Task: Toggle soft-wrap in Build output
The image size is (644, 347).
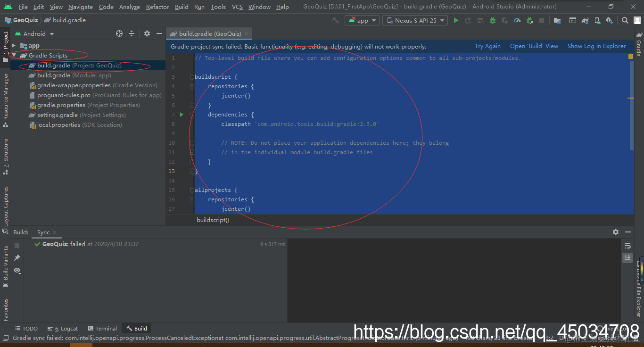Action: point(627,246)
